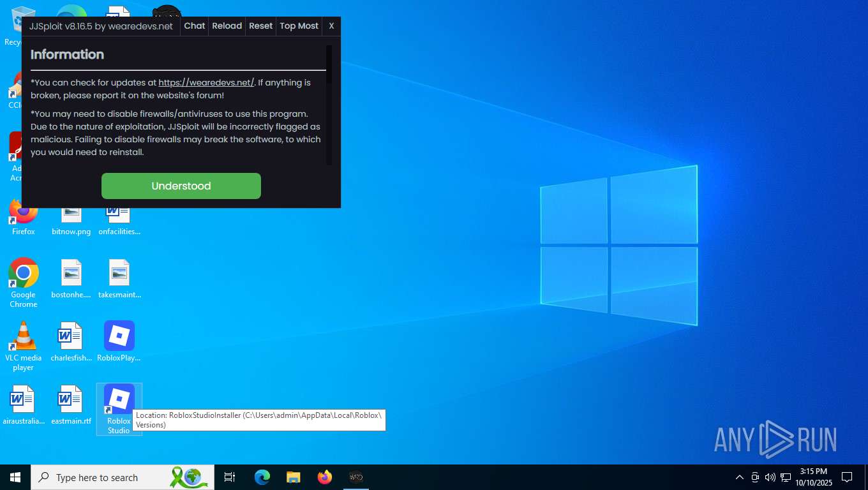Launch Microsoft Edge from the taskbar
The image size is (868, 490).
tap(262, 477)
